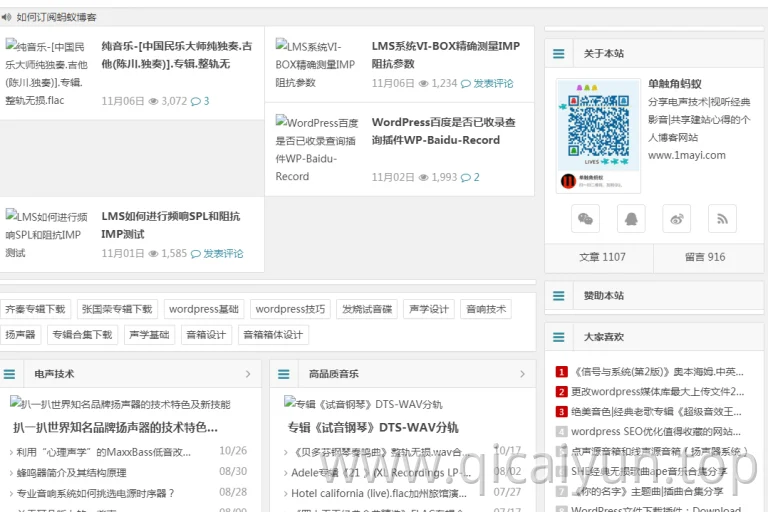Click the QR code image
This screenshot has height=512, width=768.
pyautogui.click(x=598, y=135)
